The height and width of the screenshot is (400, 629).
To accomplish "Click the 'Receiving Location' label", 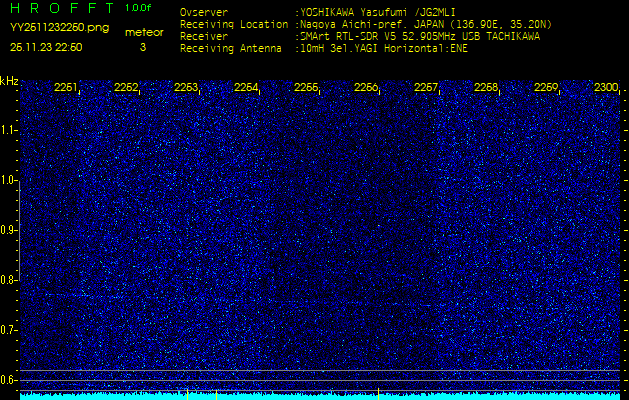I will click(234, 24).
